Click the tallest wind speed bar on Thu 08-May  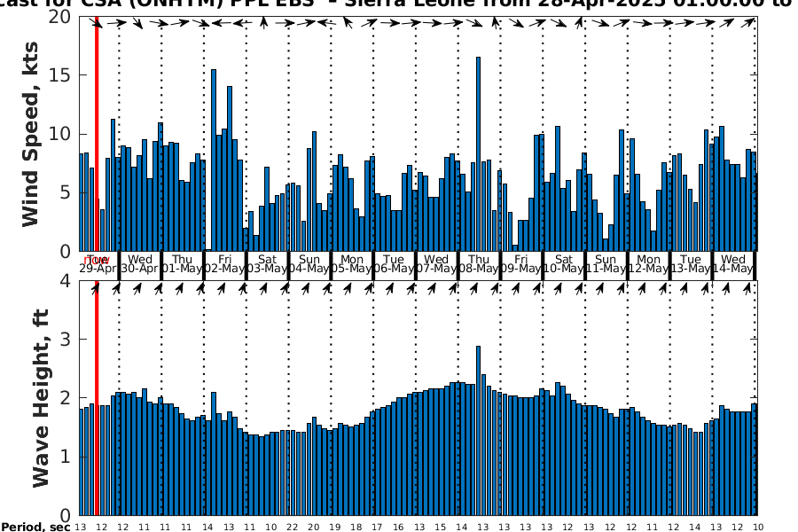pos(479,153)
